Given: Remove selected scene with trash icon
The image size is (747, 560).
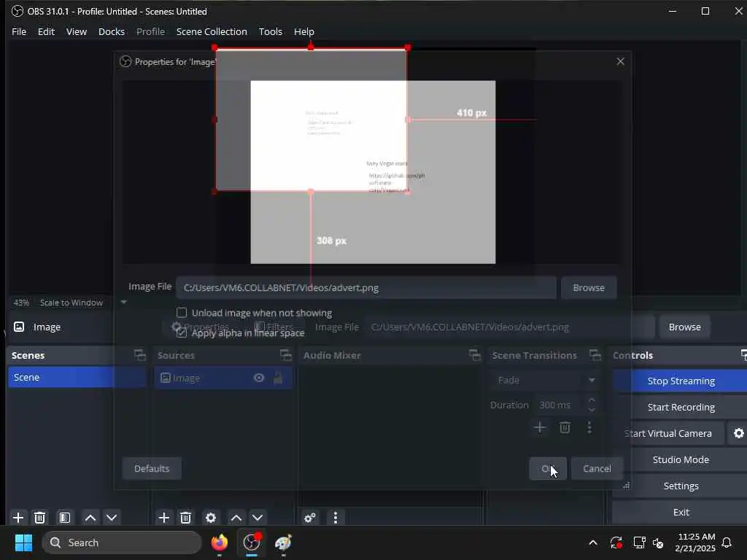Looking at the screenshot, I should [40, 517].
